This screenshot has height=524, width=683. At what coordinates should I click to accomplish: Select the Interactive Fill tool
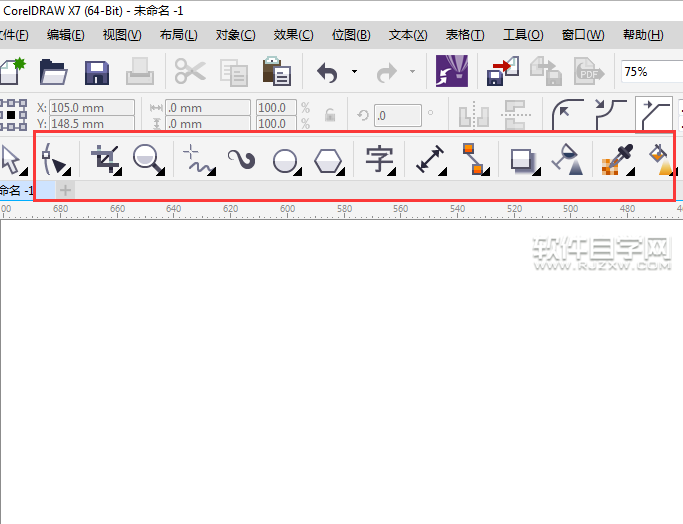pyautogui.click(x=662, y=159)
